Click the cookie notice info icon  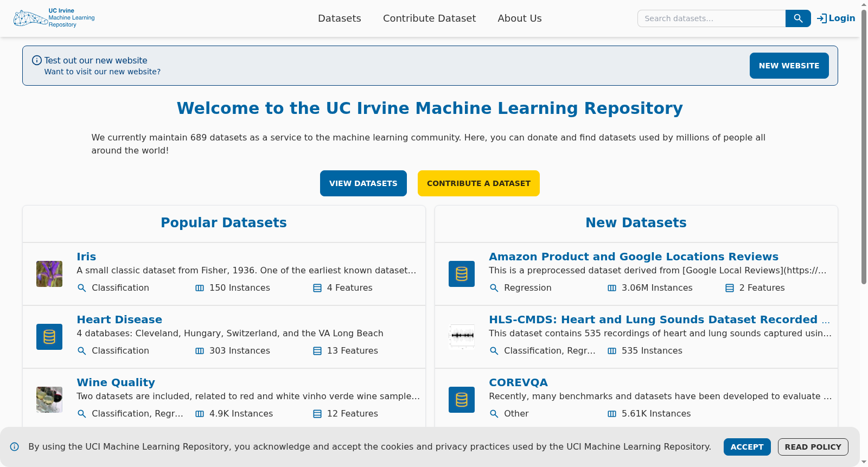pos(15,447)
